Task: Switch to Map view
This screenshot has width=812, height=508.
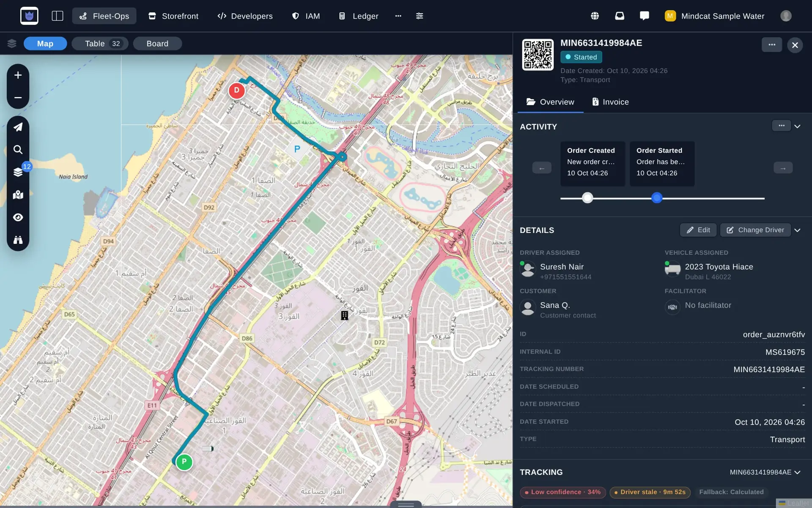Action: pos(45,44)
